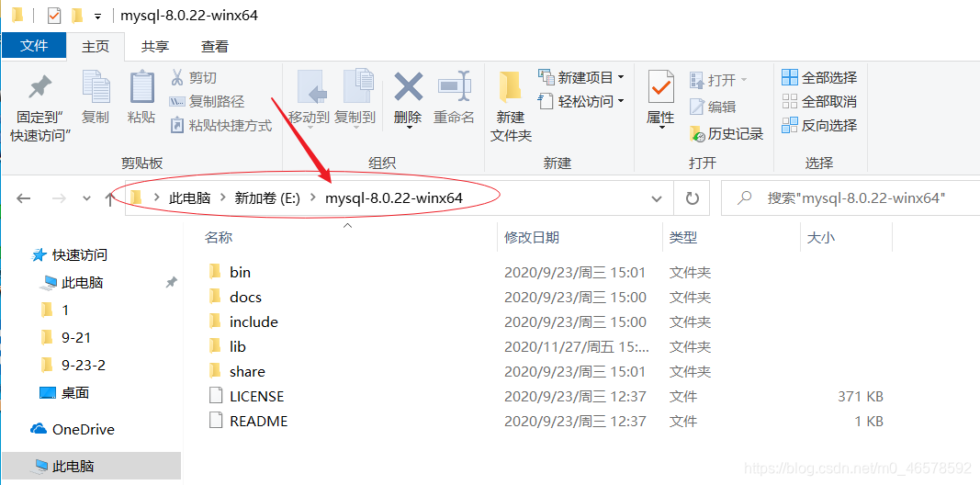Click the 新建文件夹 (New folder) icon
The image size is (980, 485).
[x=511, y=87]
